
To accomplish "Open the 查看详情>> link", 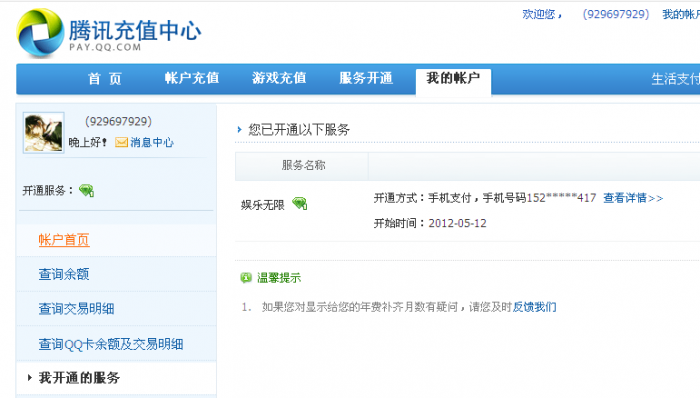I will [633, 198].
